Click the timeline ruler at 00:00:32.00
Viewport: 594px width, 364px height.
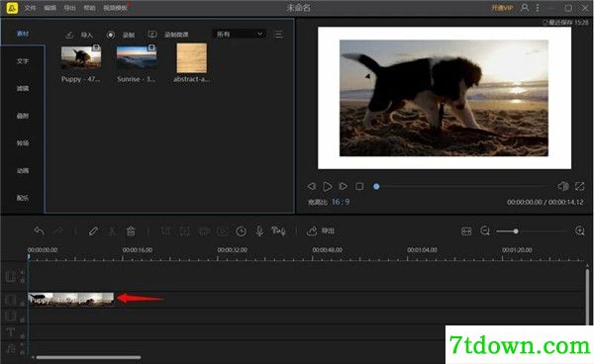pos(233,250)
